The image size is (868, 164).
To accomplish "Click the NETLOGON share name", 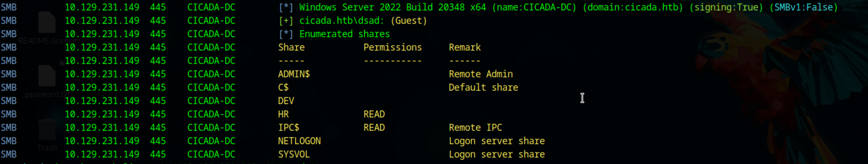I will click(299, 141).
